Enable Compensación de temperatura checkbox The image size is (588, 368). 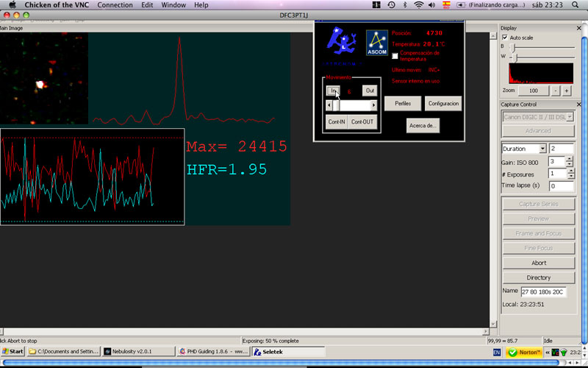point(395,55)
